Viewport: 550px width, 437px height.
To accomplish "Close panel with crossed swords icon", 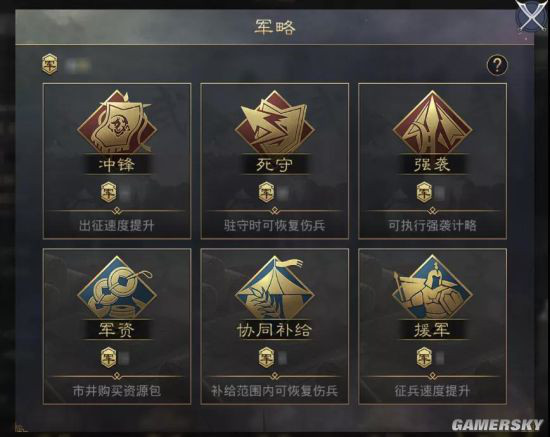I will point(532,16).
